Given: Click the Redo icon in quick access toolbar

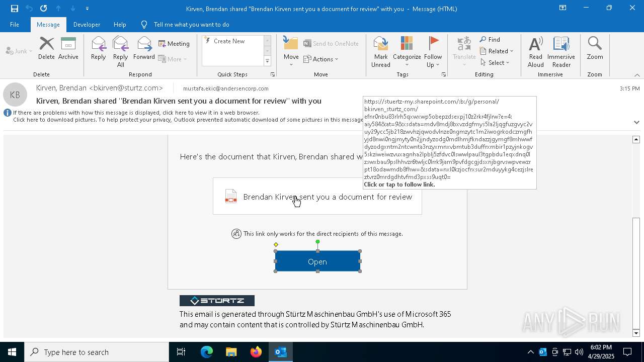Looking at the screenshot, I should click(44, 9).
